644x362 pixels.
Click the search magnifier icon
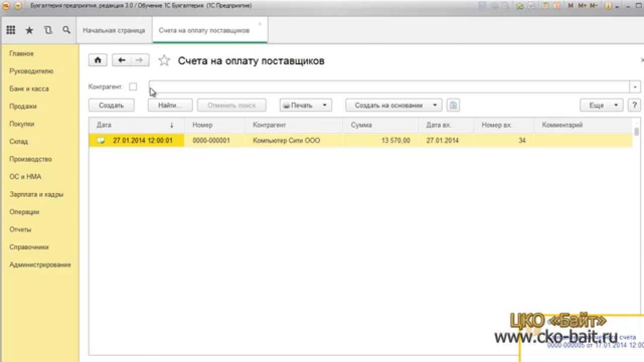(x=66, y=30)
